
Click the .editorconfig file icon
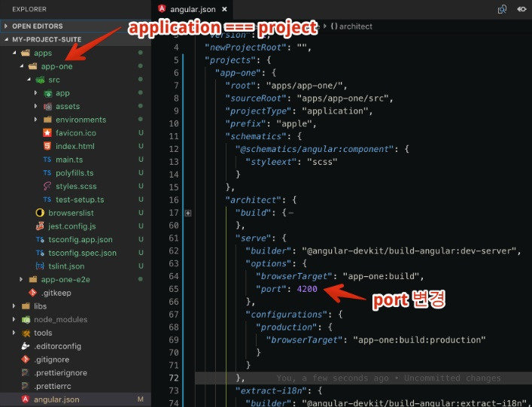tap(26, 346)
